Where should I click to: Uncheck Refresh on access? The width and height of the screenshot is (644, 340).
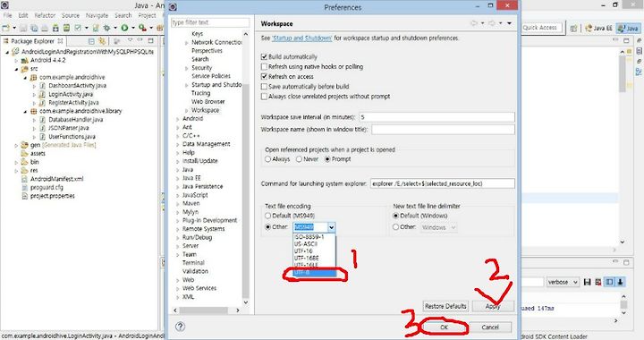point(264,76)
